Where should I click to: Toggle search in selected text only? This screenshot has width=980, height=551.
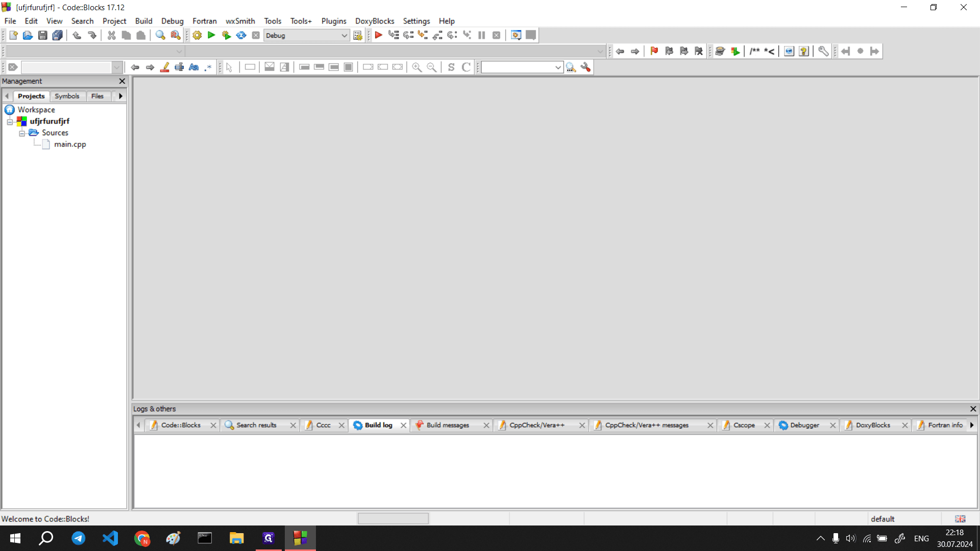pyautogui.click(x=179, y=67)
